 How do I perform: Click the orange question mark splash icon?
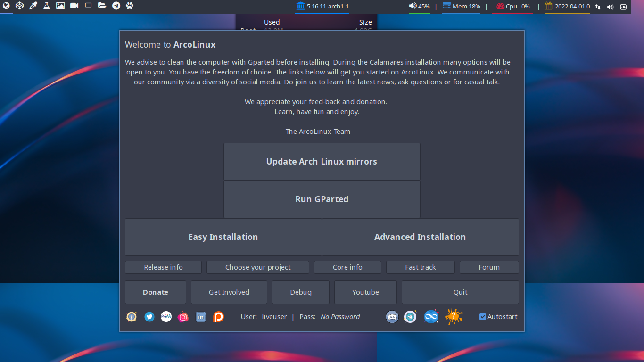454,317
